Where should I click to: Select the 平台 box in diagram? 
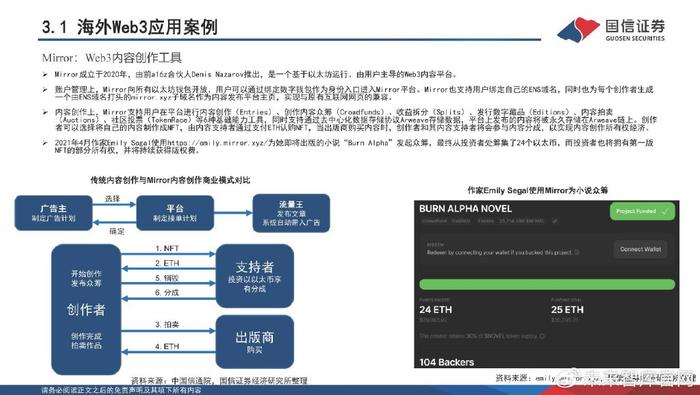(175, 213)
